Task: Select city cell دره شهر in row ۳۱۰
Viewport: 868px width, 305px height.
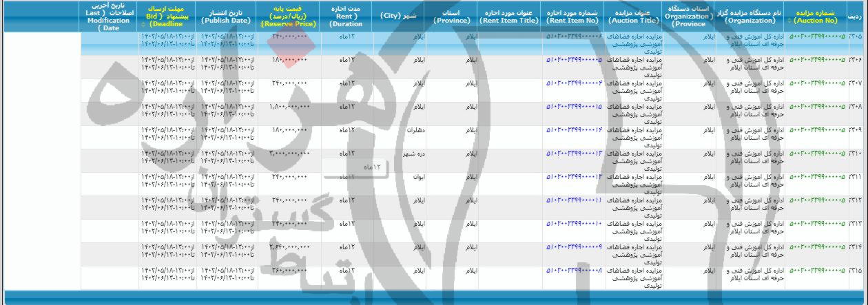Action: tap(415, 153)
